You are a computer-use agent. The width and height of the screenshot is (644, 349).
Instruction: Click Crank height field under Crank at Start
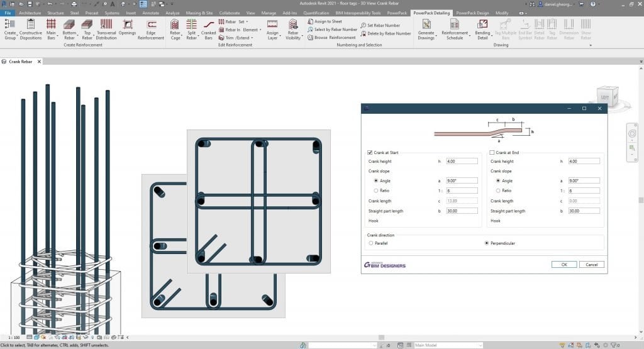(462, 162)
